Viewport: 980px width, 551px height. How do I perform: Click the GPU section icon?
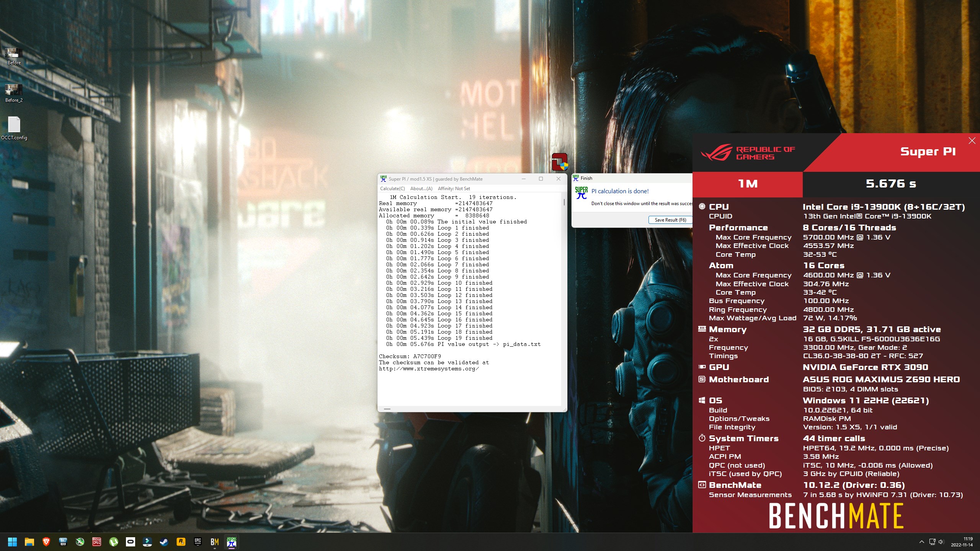click(x=702, y=367)
